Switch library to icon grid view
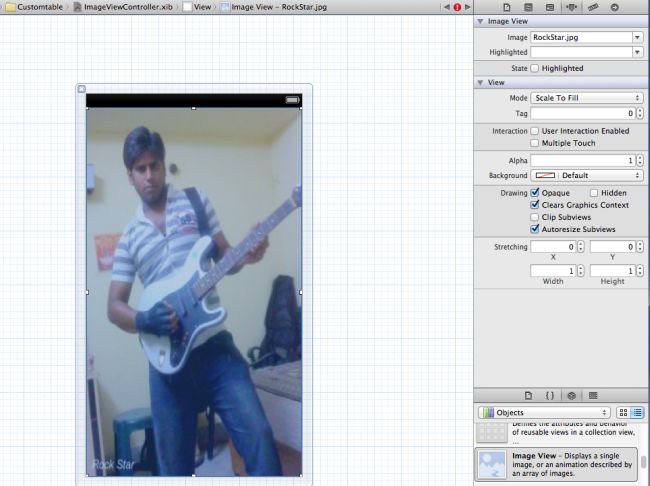This screenshot has height=486, width=650. tap(623, 412)
